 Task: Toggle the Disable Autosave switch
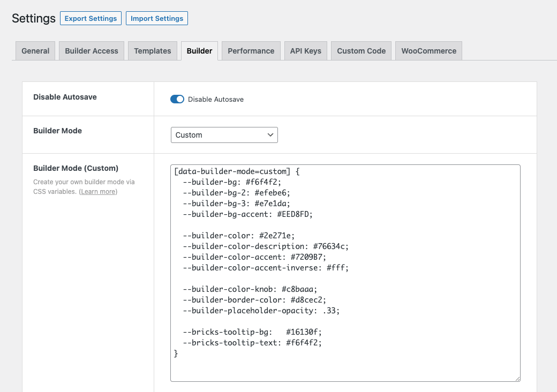pos(177,99)
